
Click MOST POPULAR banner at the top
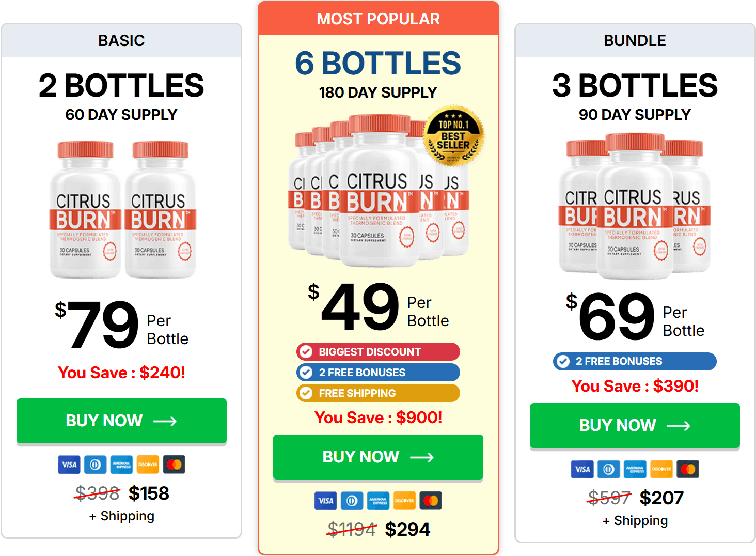(x=378, y=19)
